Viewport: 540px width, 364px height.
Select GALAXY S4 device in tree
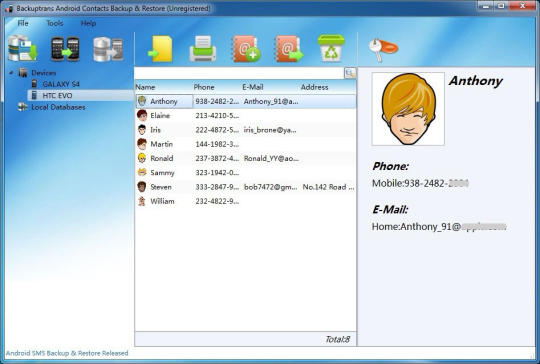[x=61, y=84]
